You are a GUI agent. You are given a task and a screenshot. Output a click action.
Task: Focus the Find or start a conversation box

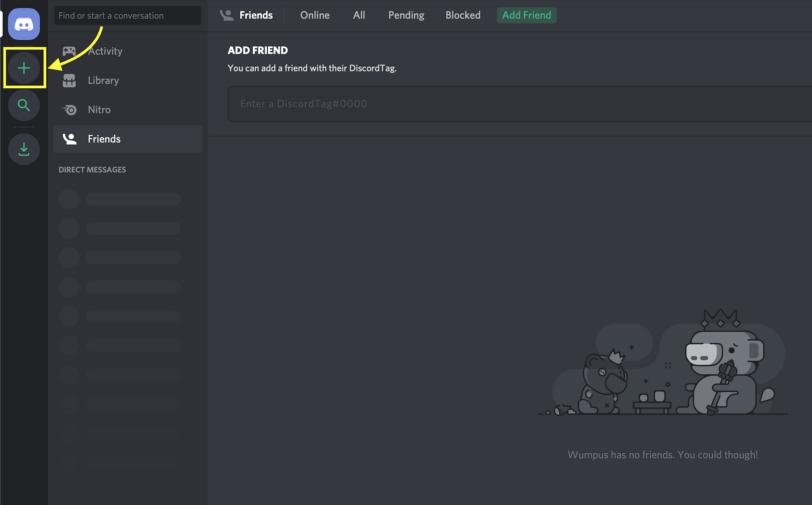pos(128,15)
